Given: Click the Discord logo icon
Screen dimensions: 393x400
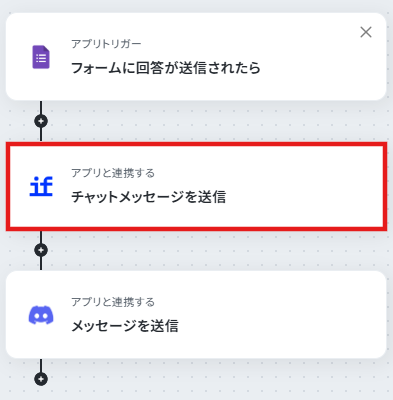Looking at the screenshot, I should pos(41,315).
